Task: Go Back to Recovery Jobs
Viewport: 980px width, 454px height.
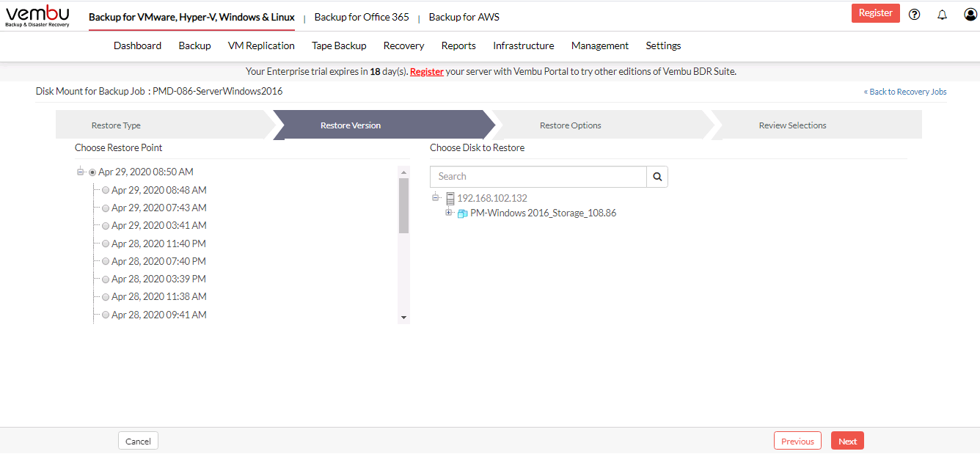Action: pyautogui.click(x=905, y=92)
